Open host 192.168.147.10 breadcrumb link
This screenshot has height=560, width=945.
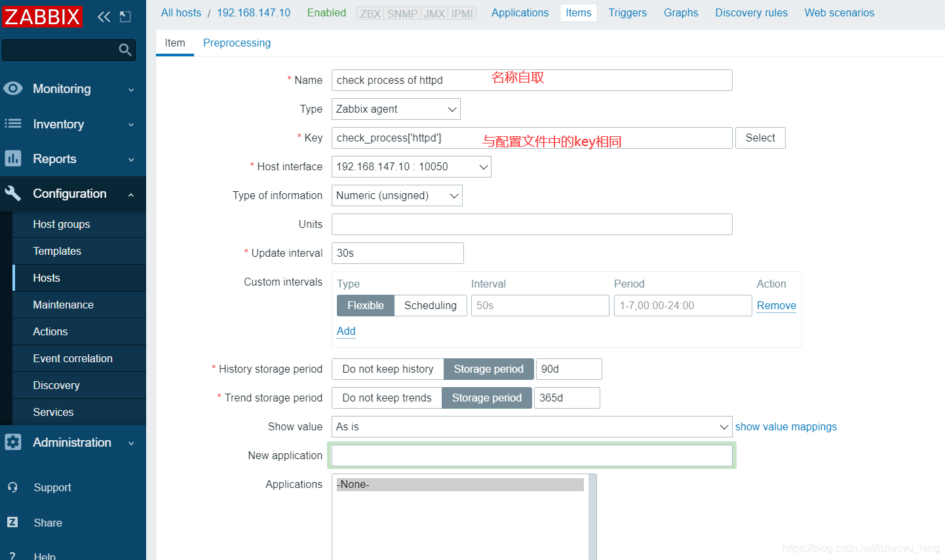pos(254,12)
